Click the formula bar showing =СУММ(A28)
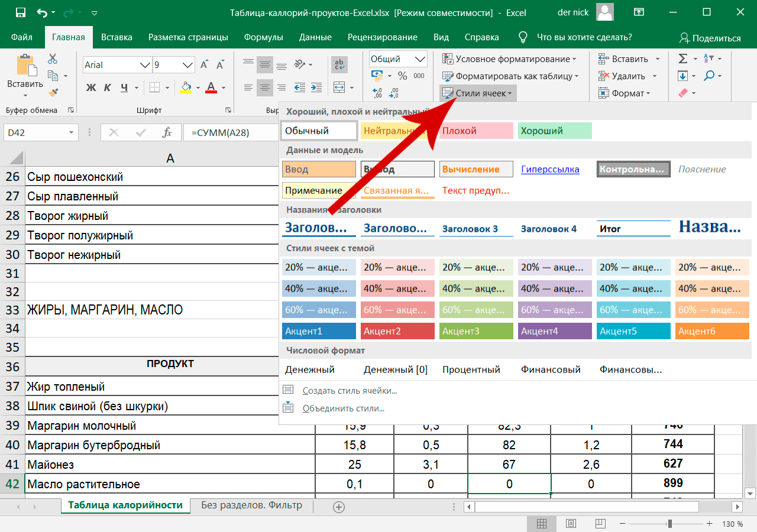Viewport: 757px width, 532px height. (x=232, y=133)
